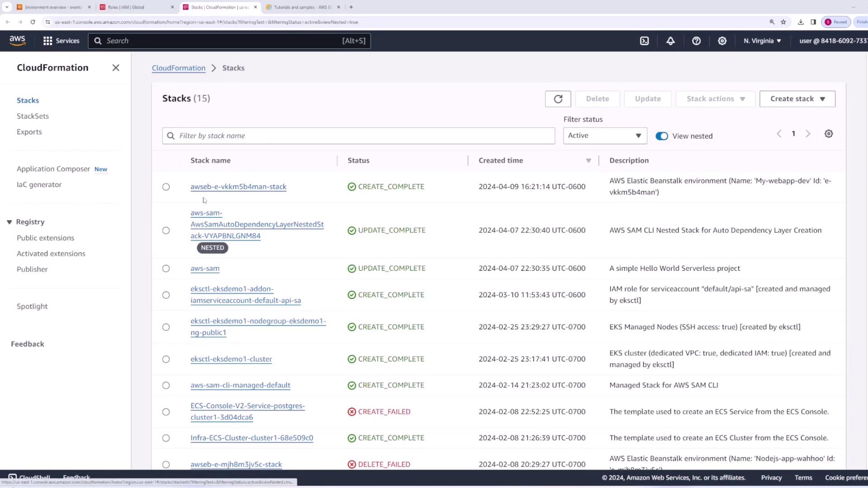Image resolution: width=868 pixels, height=488 pixels.
Task: Click the AWS logo home icon
Action: tap(17, 41)
